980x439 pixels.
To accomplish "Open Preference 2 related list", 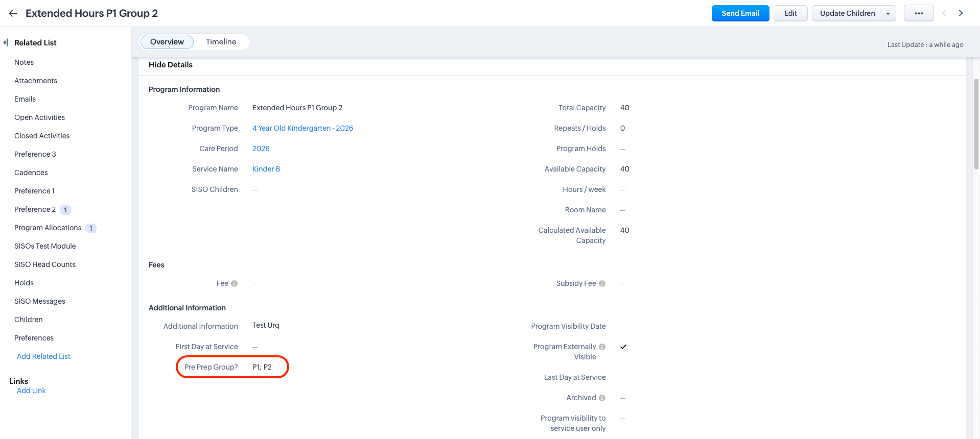I will (x=35, y=209).
